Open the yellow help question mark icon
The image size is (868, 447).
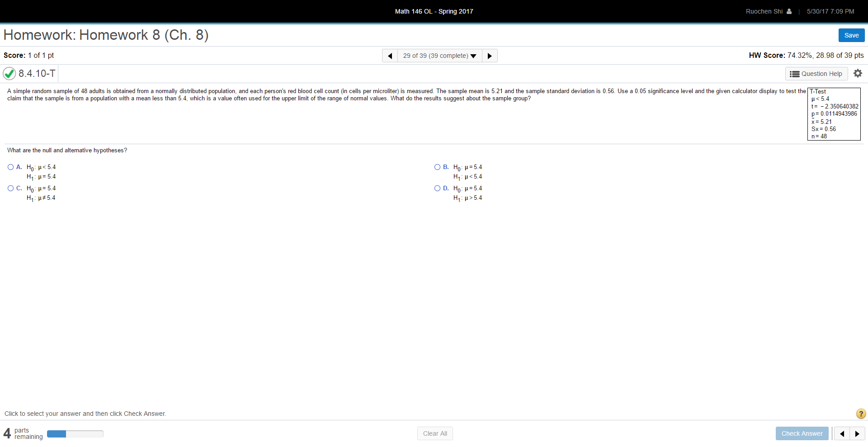pos(860,414)
